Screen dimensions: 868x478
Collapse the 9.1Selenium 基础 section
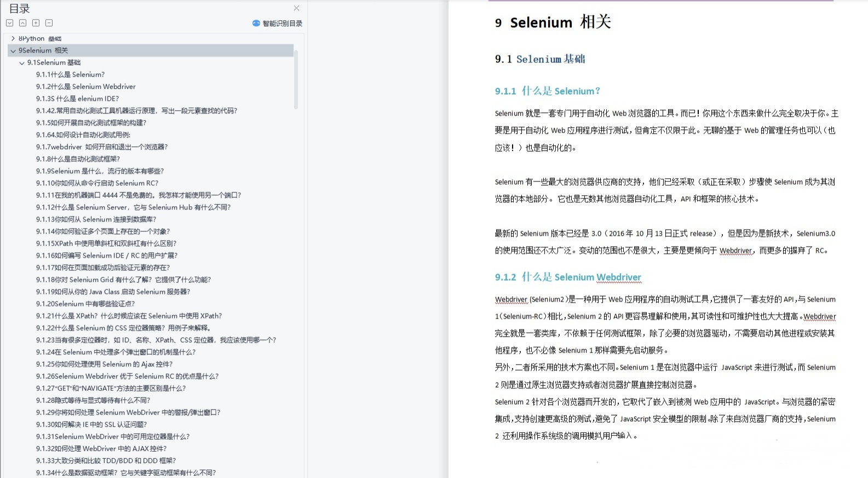pyautogui.click(x=22, y=63)
